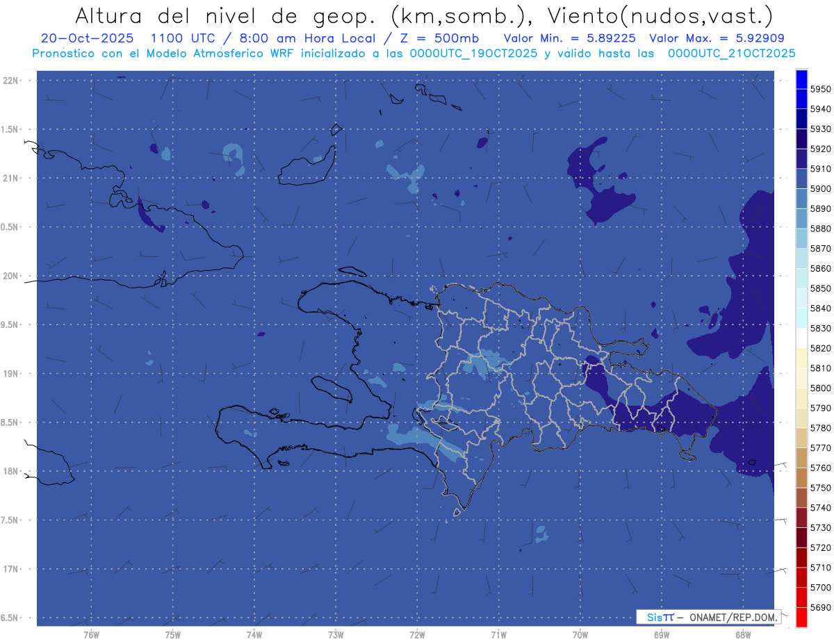
Task: Click the '5810' colorbar value
Action: [820, 368]
